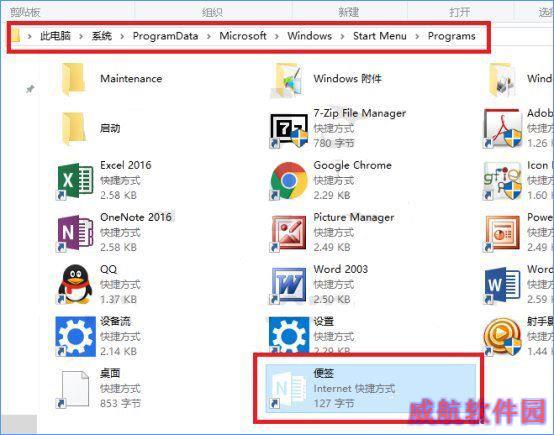554x435 pixels.
Task: Click the 启动 folder name
Action: tap(110, 128)
